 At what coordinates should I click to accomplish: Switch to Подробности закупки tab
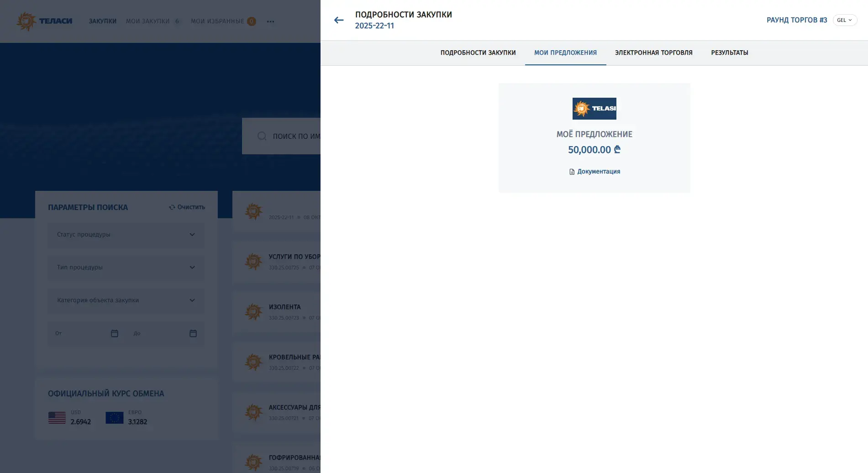[478, 53]
